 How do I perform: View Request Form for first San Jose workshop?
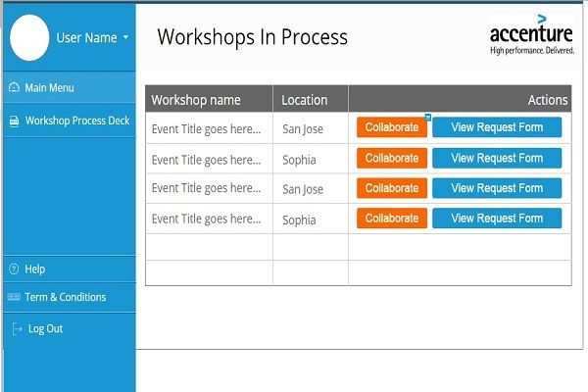click(497, 127)
